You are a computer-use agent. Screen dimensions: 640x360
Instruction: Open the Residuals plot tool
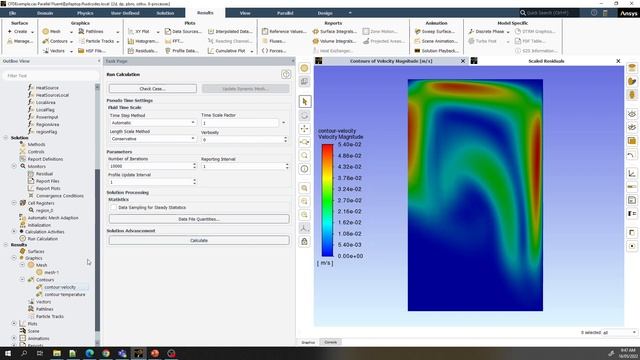[x=142, y=51]
